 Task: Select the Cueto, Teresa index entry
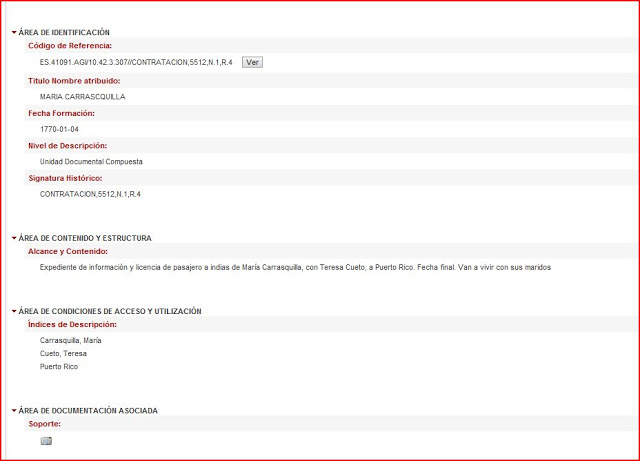click(62, 354)
